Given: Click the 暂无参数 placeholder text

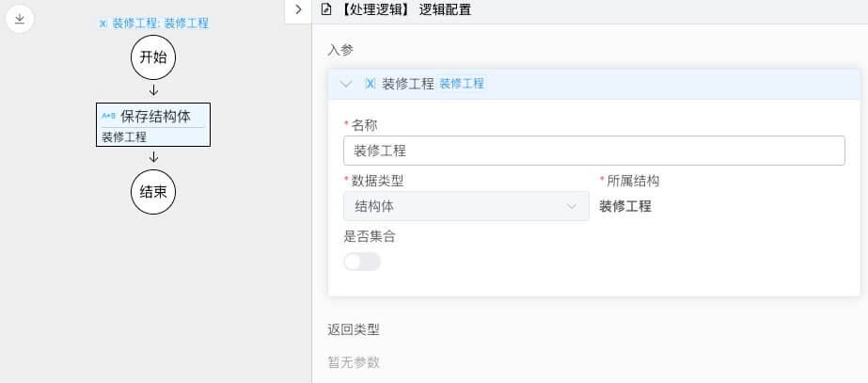Looking at the screenshot, I should point(354,362).
